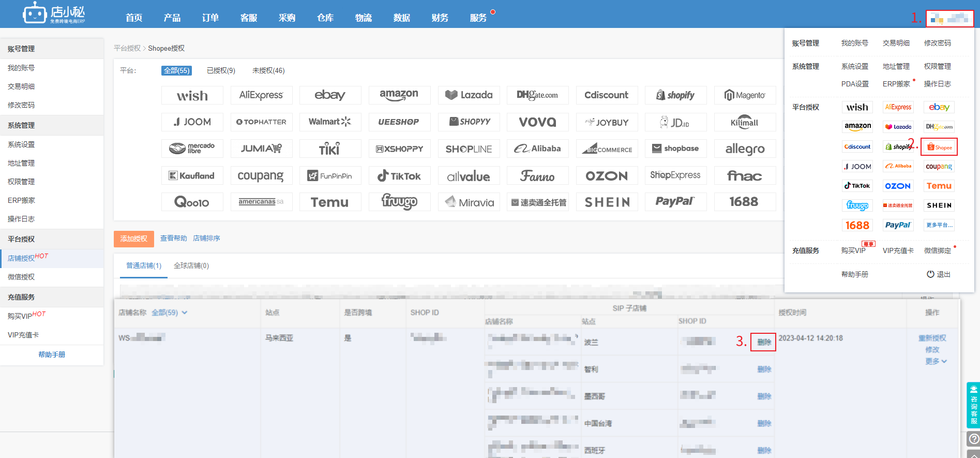Click 退出 to log out
This screenshot has height=458, width=980.
tap(939, 274)
